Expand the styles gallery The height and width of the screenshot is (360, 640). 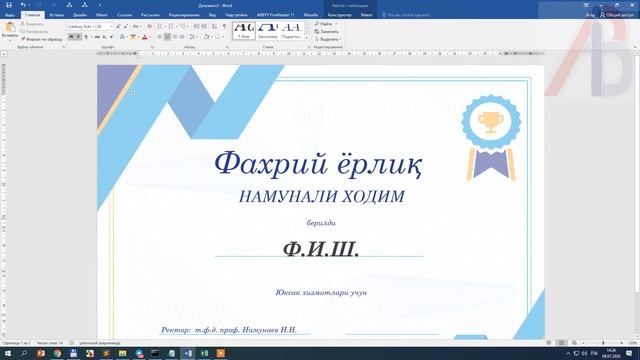(307, 38)
